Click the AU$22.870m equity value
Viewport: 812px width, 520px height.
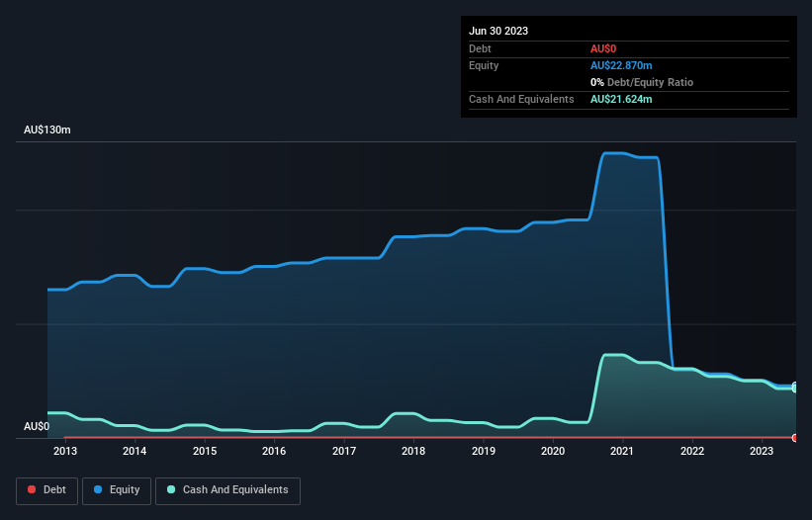pyautogui.click(x=621, y=65)
